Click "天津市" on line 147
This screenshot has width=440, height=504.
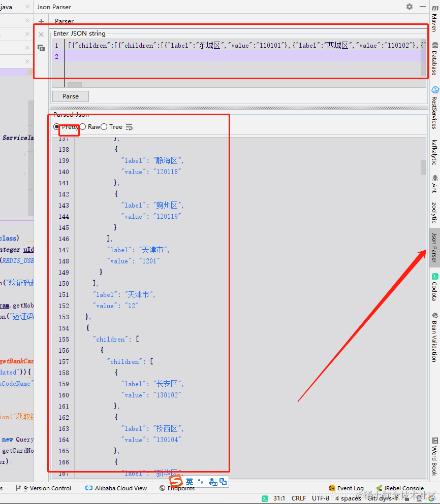tap(154, 250)
